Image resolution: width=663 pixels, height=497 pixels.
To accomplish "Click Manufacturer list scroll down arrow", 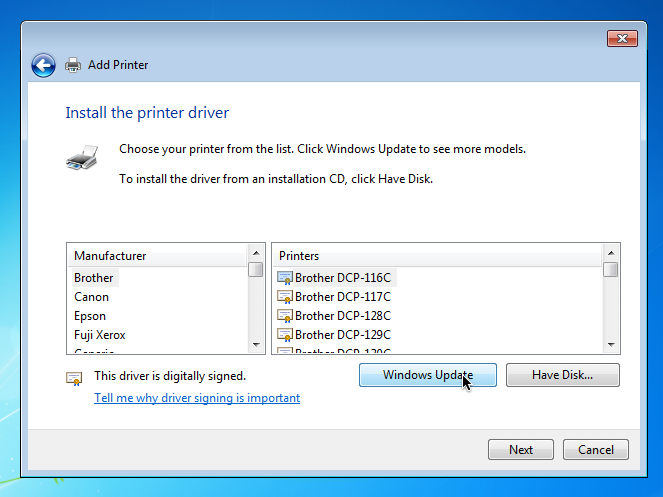I will click(x=256, y=345).
